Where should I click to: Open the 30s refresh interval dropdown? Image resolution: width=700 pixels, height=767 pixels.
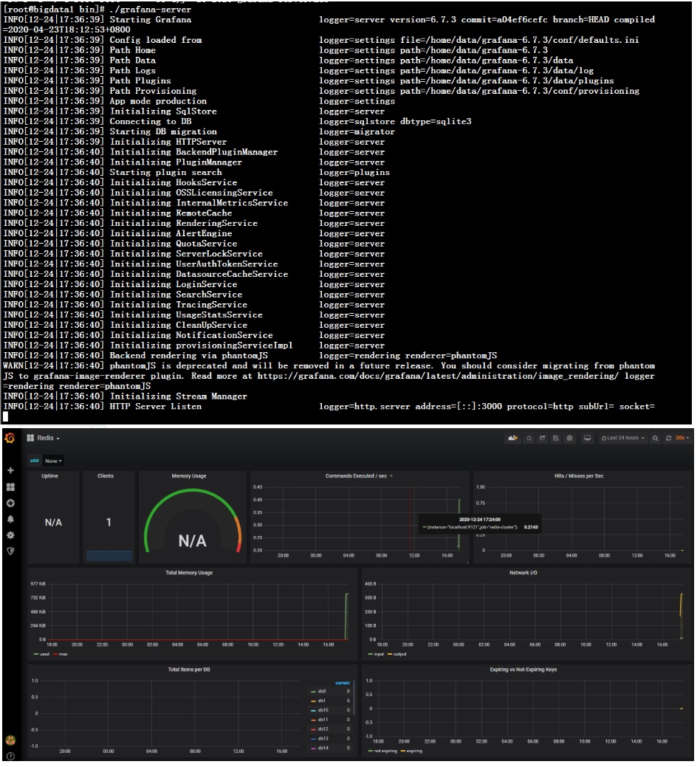(682, 438)
